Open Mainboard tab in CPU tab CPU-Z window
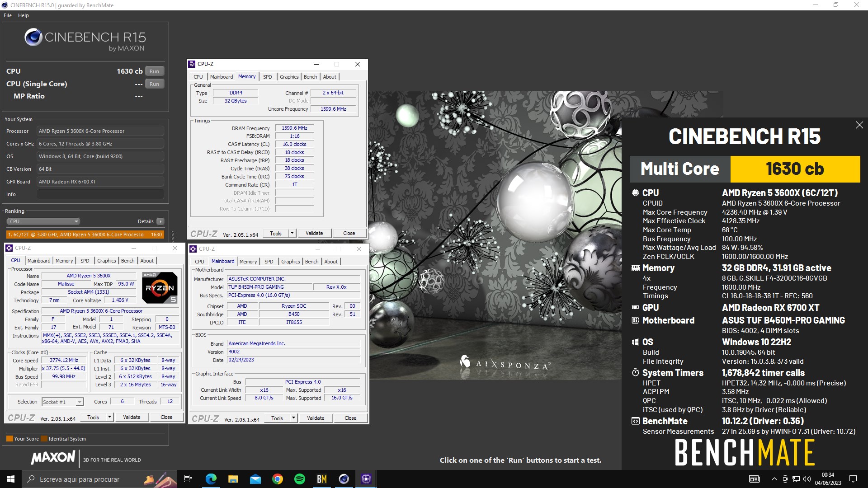 (39, 261)
